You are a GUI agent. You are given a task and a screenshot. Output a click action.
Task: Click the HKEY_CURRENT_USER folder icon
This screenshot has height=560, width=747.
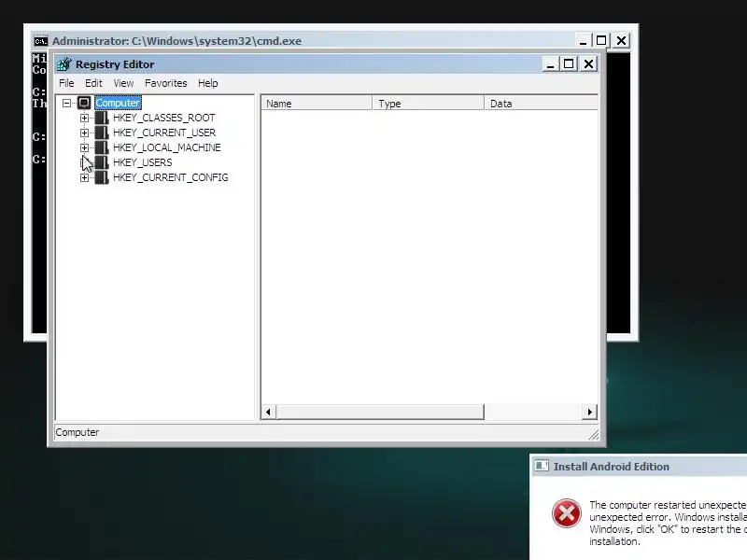pos(102,133)
